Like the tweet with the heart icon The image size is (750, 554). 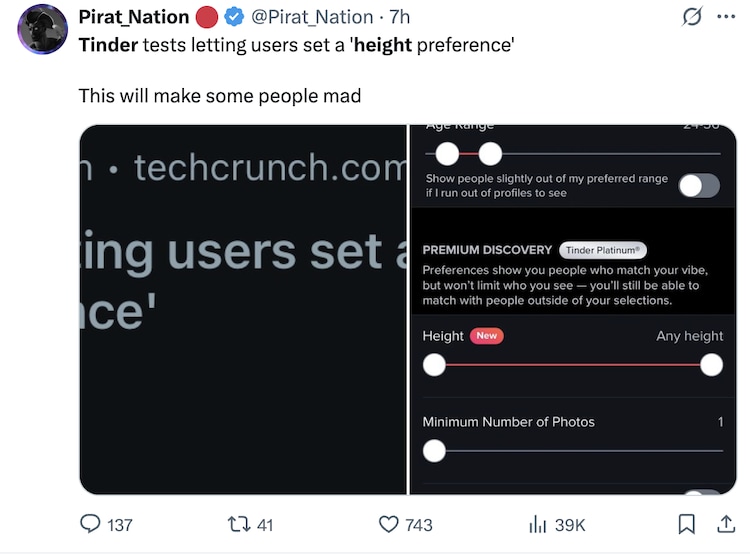tap(389, 524)
